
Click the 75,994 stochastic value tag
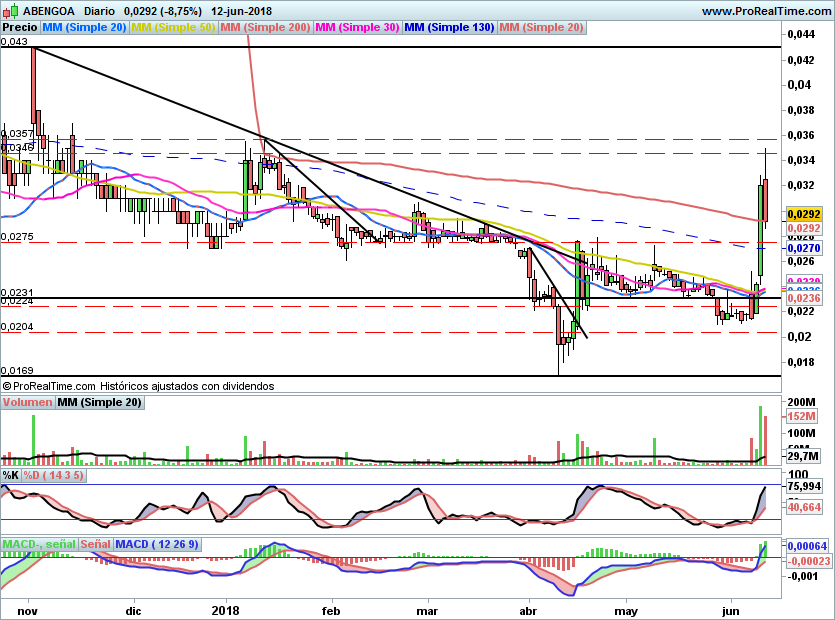pyautogui.click(x=805, y=487)
